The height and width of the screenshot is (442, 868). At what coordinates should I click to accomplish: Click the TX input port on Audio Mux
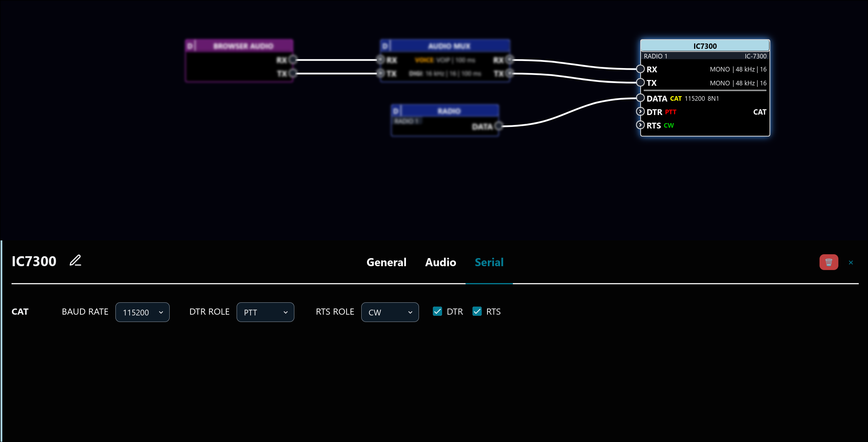coord(381,73)
